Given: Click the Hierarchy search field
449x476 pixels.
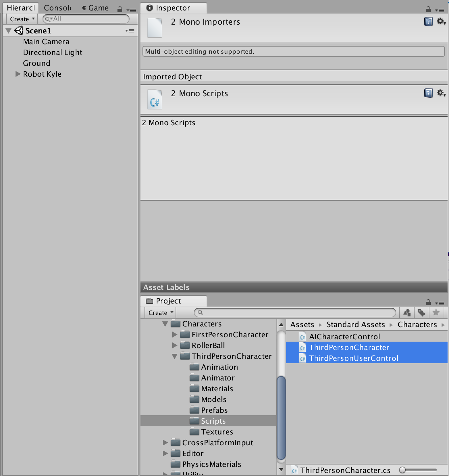Looking at the screenshot, I should click(85, 19).
